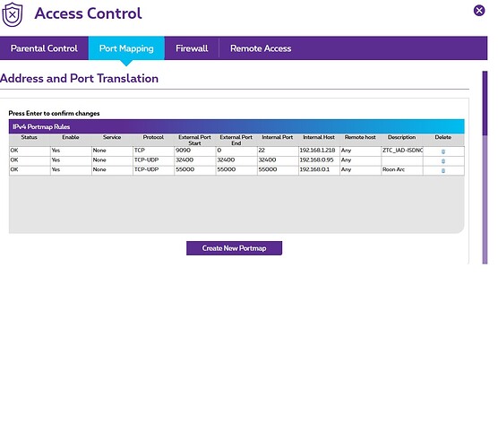Create a new portmap
Screen dimensions: 498x448
(x=234, y=248)
